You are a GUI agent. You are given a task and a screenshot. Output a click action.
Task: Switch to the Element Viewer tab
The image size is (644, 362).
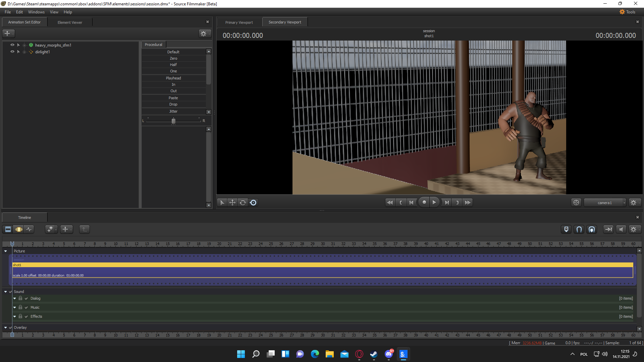(69, 22)
